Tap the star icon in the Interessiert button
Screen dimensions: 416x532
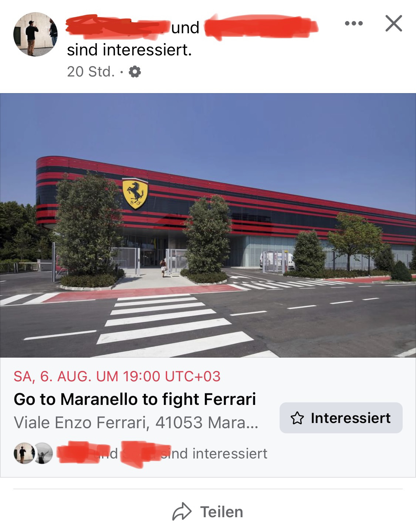[297, 418]
